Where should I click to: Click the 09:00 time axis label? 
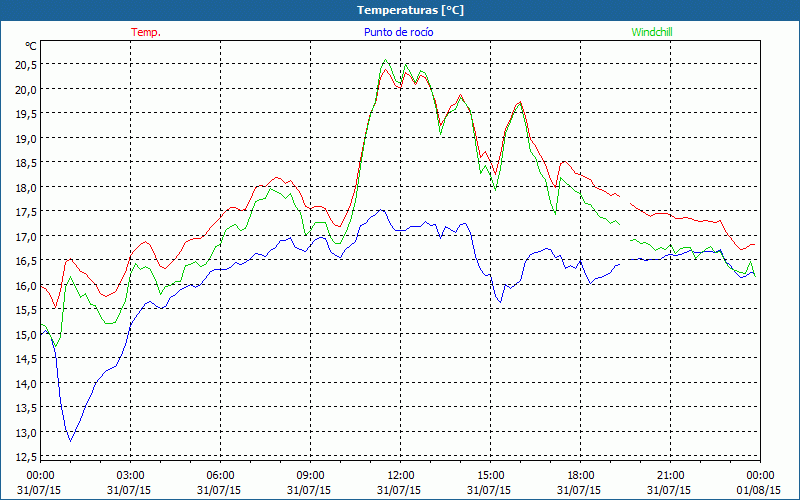point(311,475)
